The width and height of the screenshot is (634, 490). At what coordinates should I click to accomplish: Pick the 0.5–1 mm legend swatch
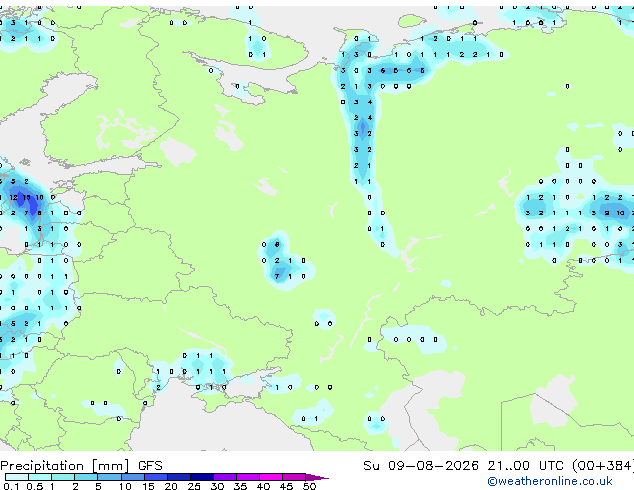click(40, 477)
